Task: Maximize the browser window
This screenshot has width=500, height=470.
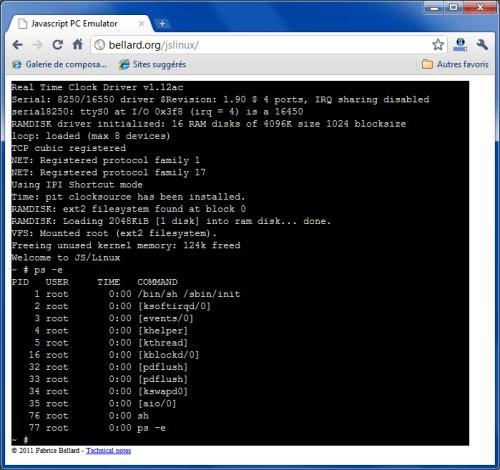Action: 453,7
